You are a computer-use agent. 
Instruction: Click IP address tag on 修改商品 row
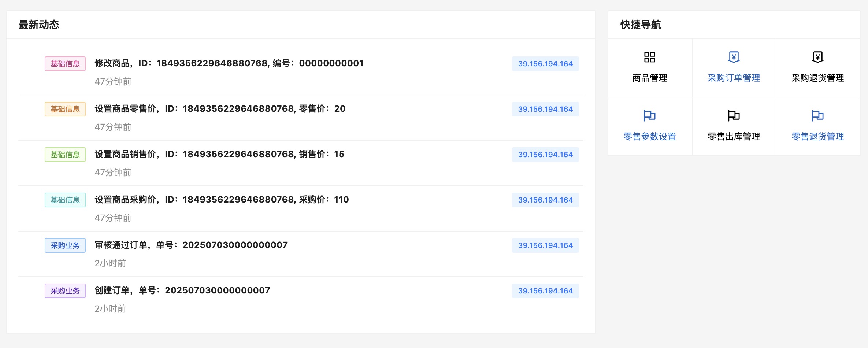coord(545,64)
